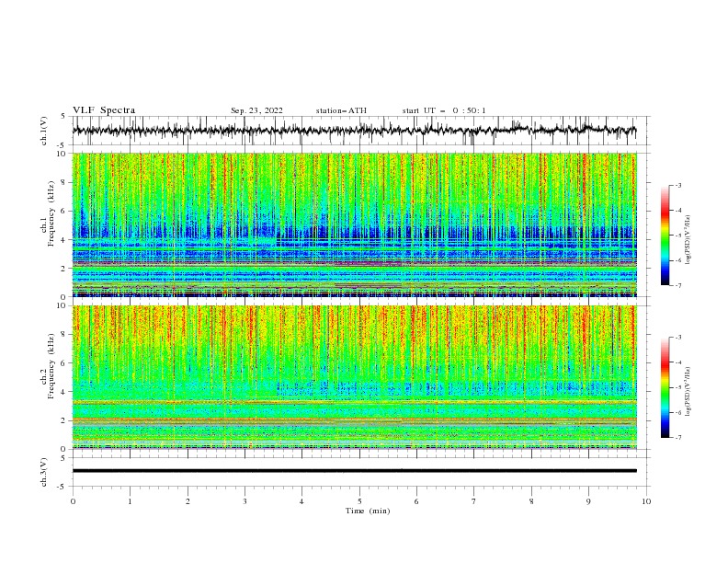Click the "Time (min)" axis title
This screenshot has height=563, width=728.
pos(368,511)
